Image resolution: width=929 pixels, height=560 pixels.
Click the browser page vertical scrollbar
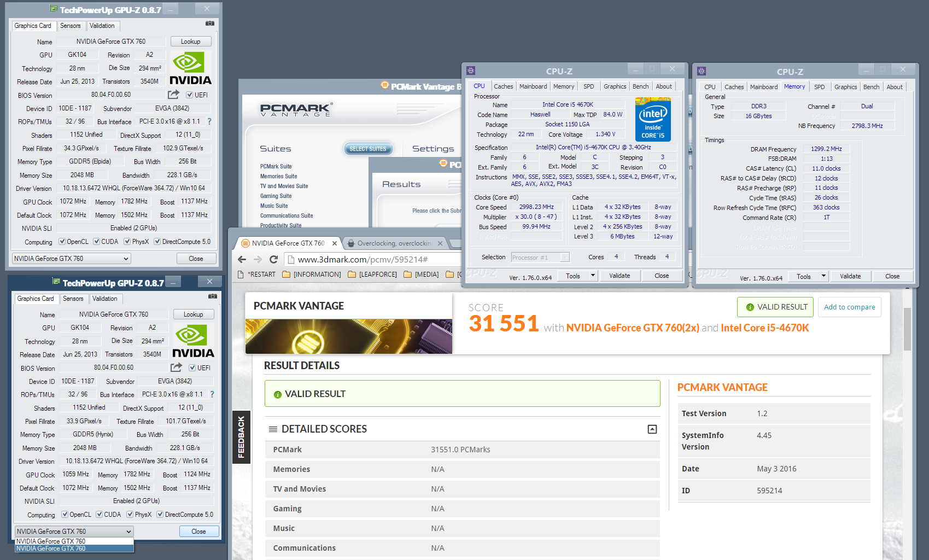(907, 328)
